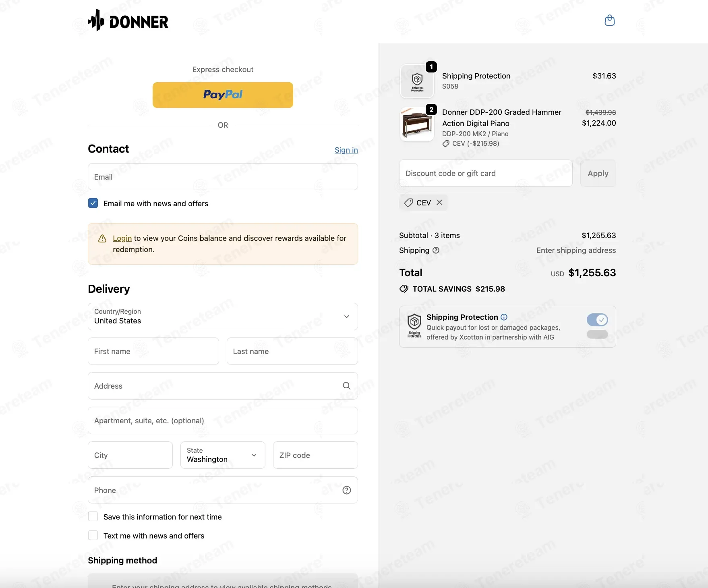This screenshot has width=708, height=588.
Task: Focus the First name field
Action: [153, 351]
